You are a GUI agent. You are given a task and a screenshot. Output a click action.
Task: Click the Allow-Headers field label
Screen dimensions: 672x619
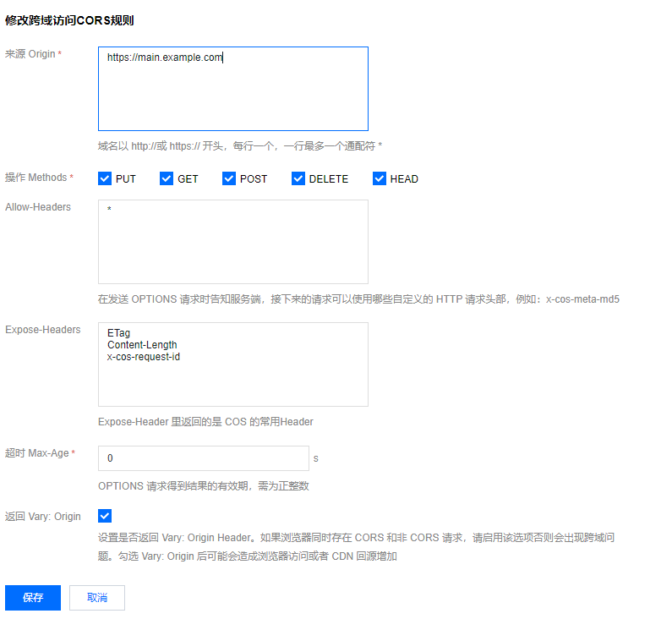click(x=38, y=207)
